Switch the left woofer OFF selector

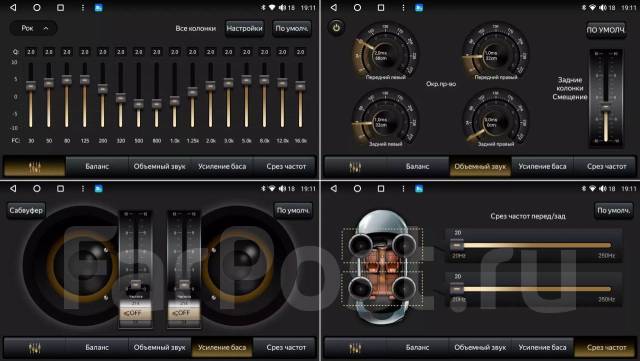136,313
